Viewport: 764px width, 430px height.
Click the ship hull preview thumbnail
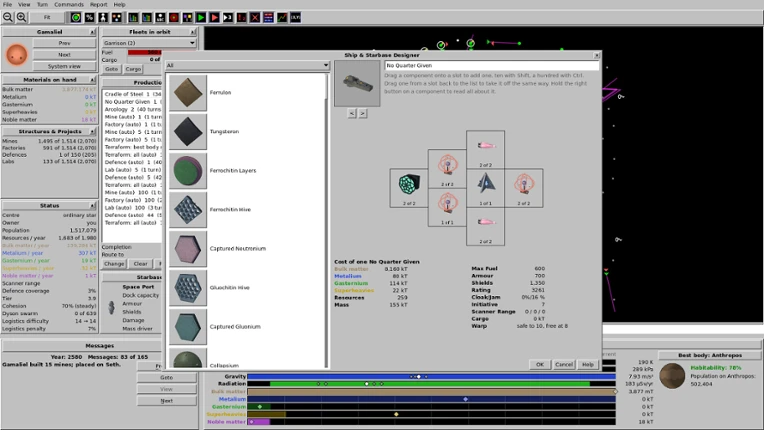tap(357, 83)
